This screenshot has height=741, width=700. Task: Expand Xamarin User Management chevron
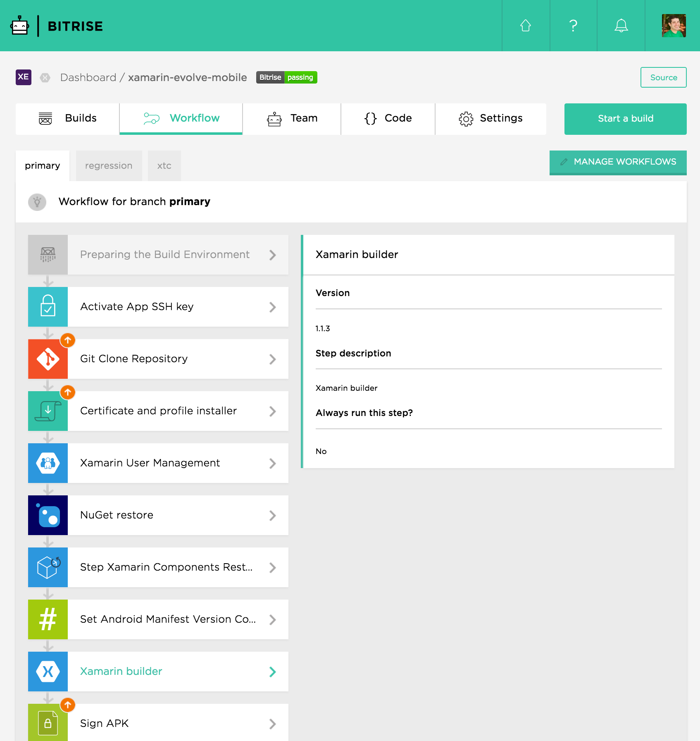[x=272, y=463]
